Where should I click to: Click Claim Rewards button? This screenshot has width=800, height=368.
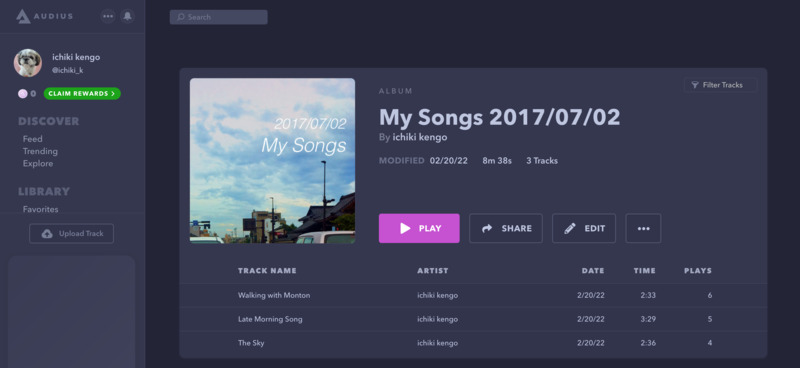pos(82,93)
